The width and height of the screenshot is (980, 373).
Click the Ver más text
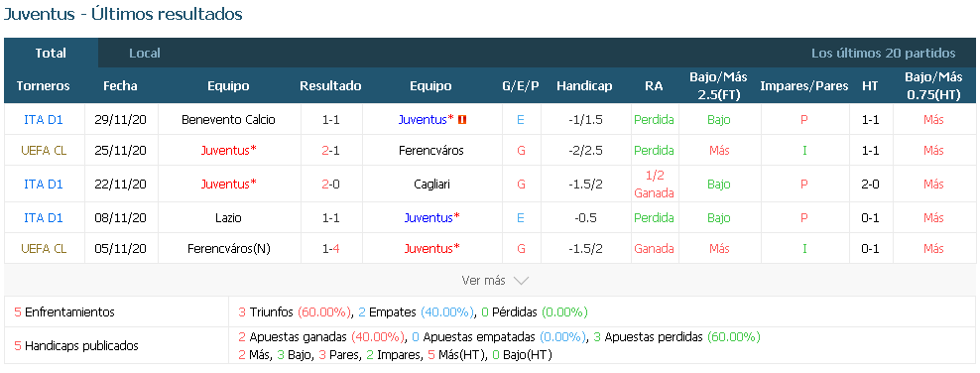point(483,281)
